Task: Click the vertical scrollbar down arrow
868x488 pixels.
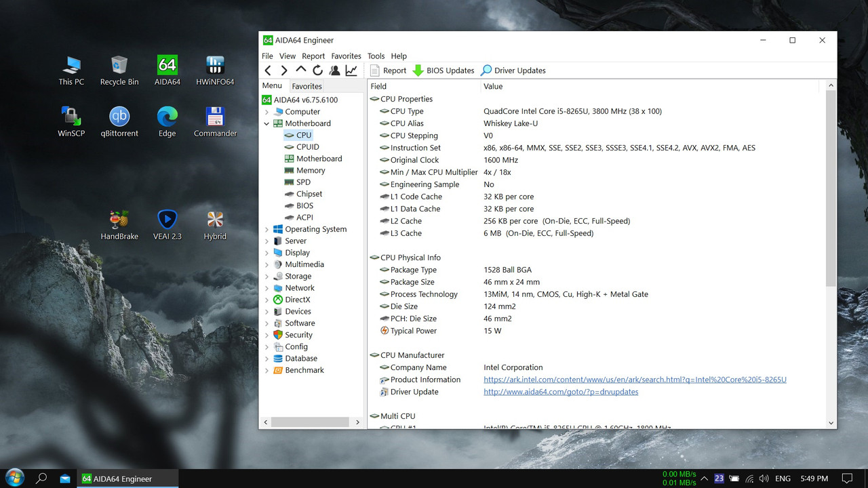Action: [x=831, y=423]
